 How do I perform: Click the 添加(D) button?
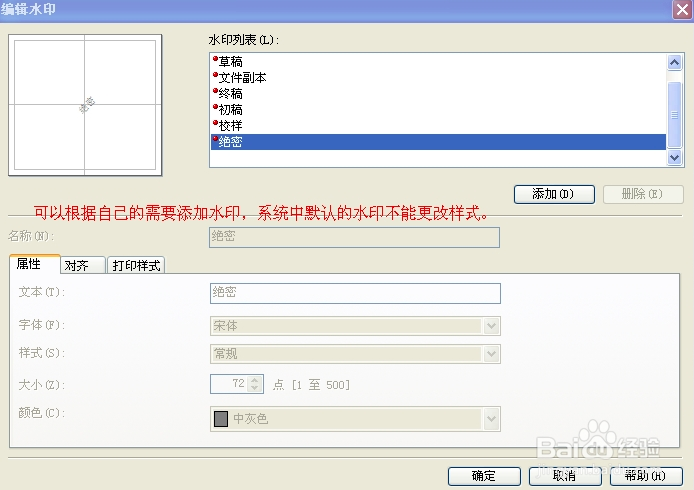click(x=554, y=194)
